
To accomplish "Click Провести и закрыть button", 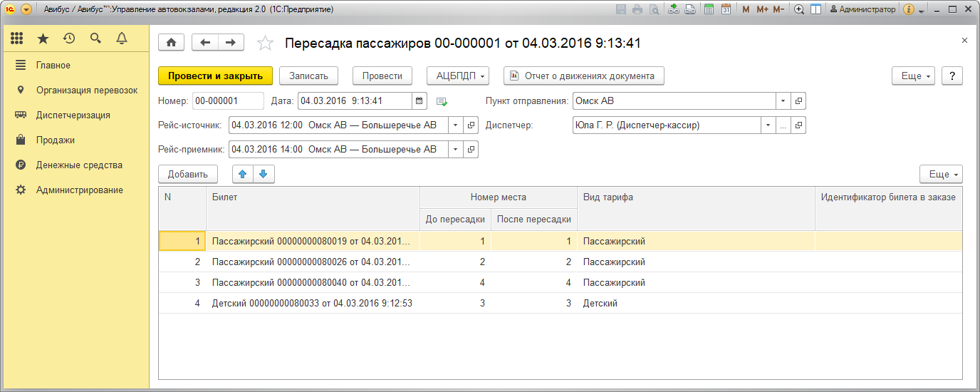I will (x=215, y=76).
